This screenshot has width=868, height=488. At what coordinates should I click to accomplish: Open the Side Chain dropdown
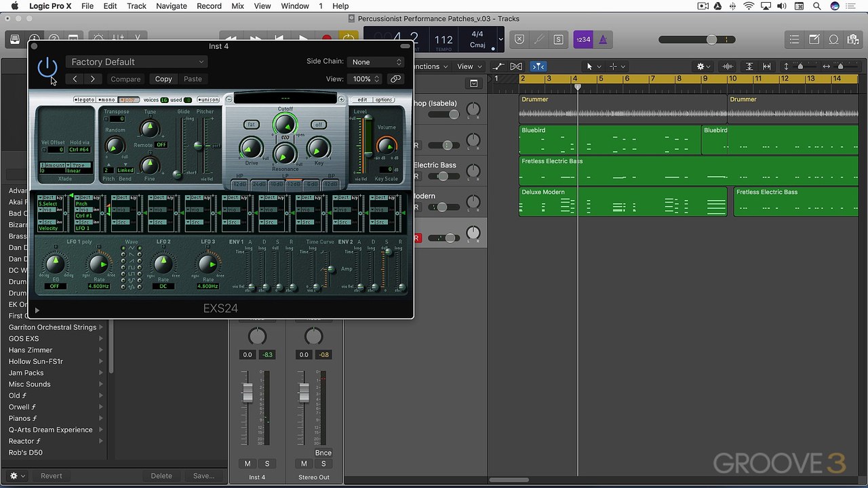(x=376, y=62)
